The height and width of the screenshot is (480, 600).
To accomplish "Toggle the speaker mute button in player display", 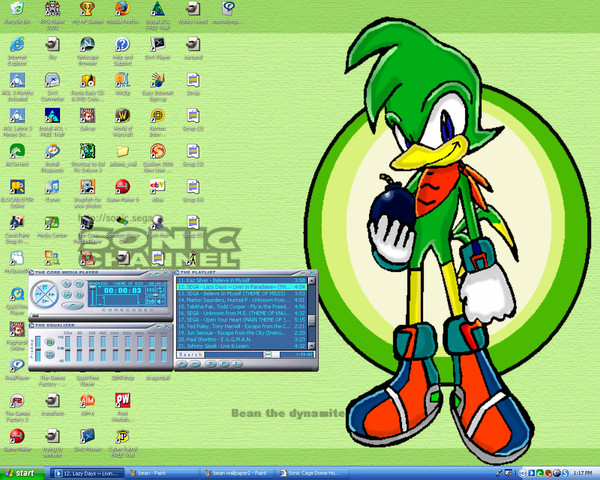I will point(160,301).
